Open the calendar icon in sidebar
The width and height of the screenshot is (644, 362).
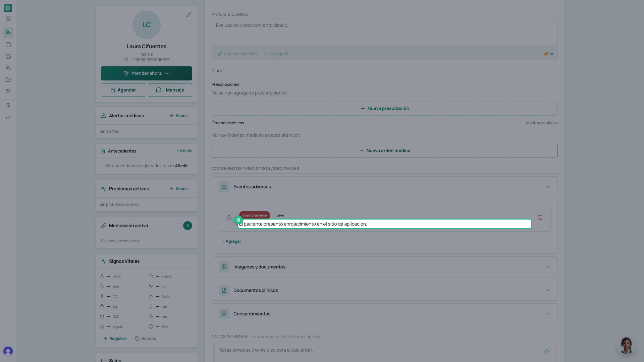pyautogui.click(x=8, y=45)
